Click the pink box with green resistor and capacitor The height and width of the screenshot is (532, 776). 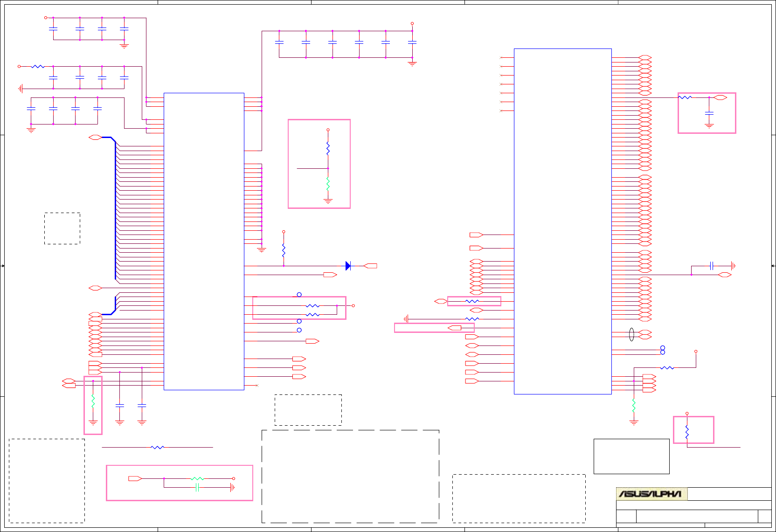(180, 483)
